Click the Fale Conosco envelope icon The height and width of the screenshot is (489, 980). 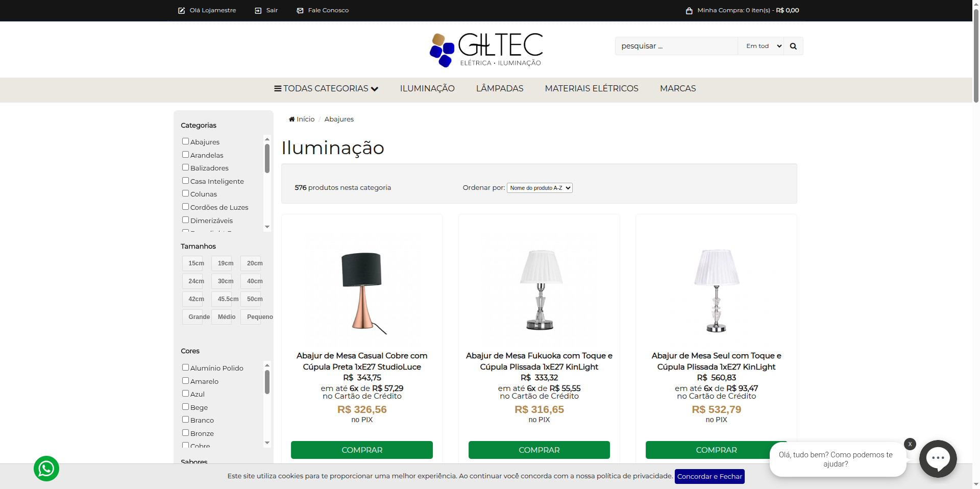pyautogui.click(x=300, y=10)
